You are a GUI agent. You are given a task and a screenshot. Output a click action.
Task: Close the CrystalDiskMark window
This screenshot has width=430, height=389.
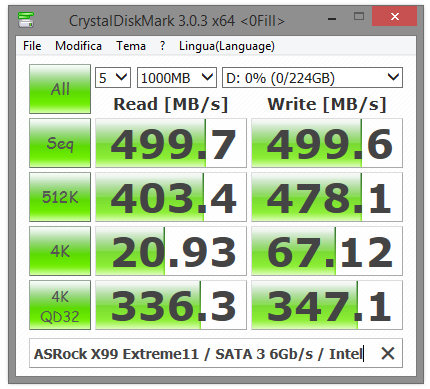[395, 16]
